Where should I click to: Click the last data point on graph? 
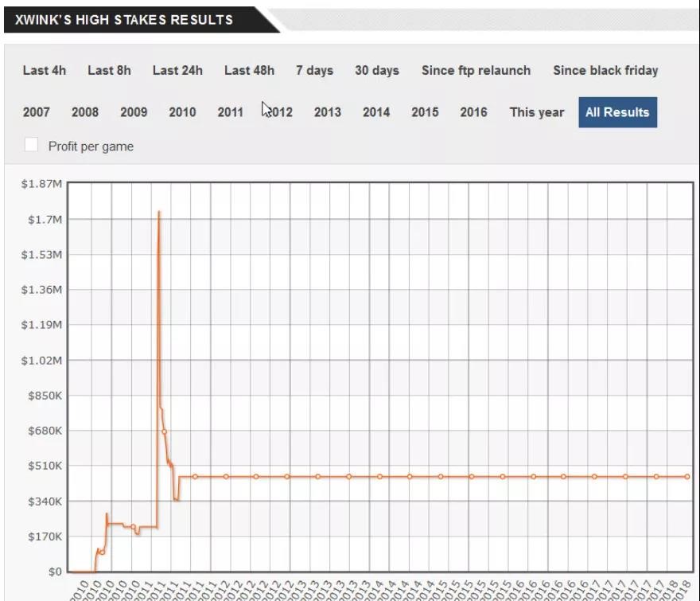pos(687,477)
